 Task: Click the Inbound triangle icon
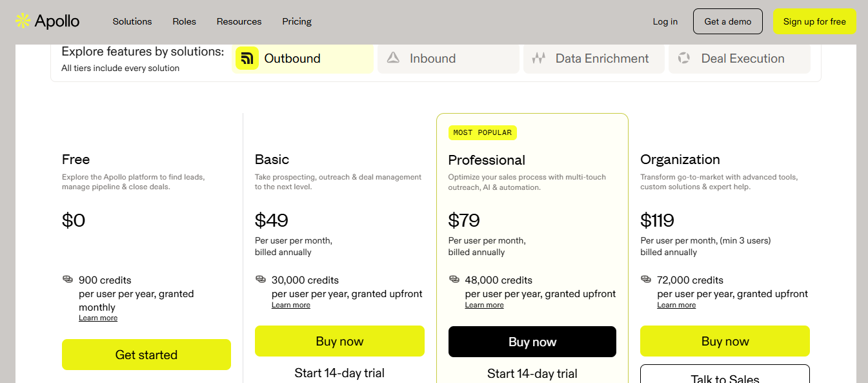[392, 58]
